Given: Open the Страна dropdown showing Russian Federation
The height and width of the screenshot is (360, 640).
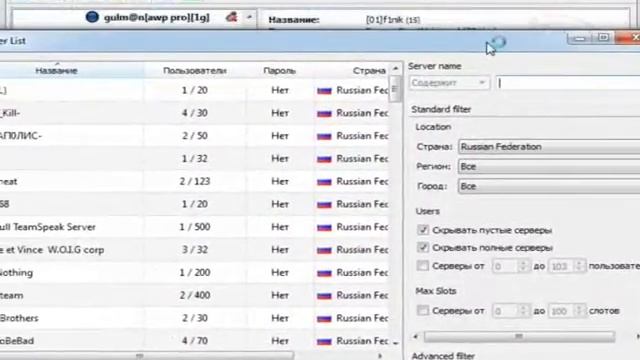Looking at the screenshot, I should [549, 147].
